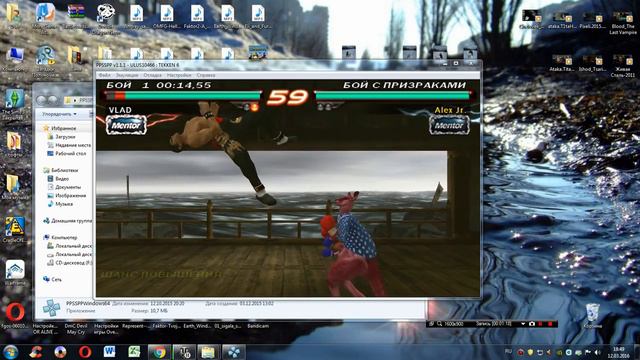
Task: Select CD-дисковод (F:) in Explorer sidebar
Action: pyautogui.click(x=69, y=263)
